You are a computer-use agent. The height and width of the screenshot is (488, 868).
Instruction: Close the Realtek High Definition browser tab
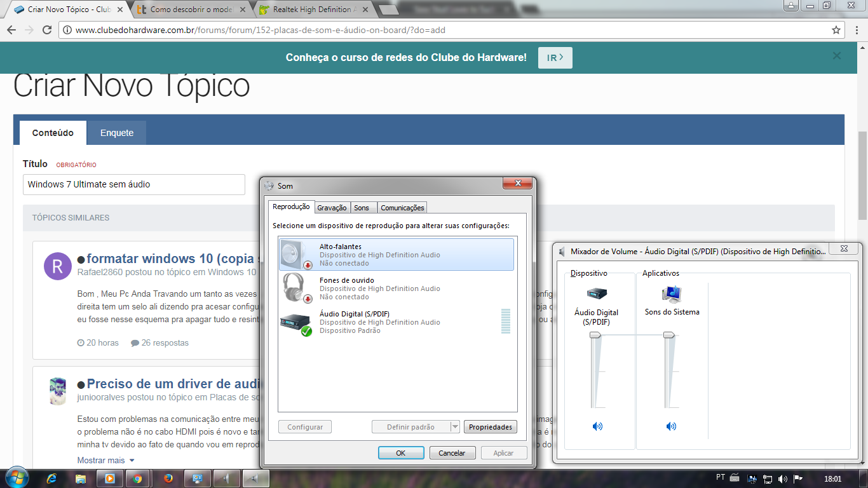[365, 10]
